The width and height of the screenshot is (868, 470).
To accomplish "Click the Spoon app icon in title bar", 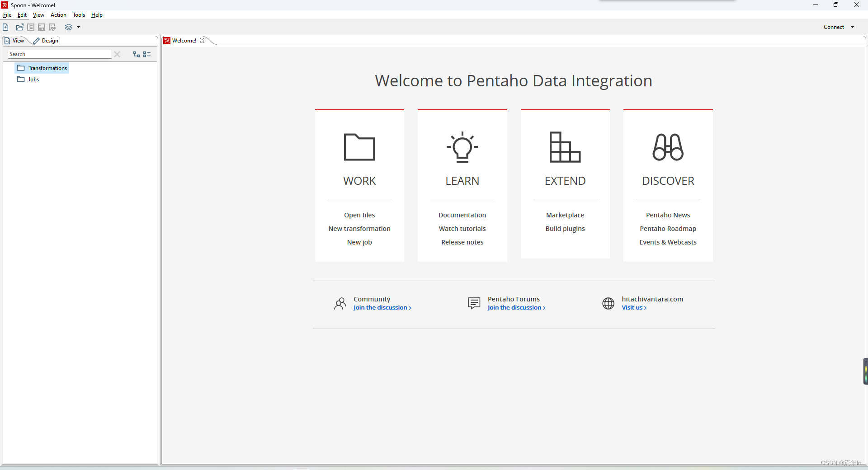I will tap(5, 5).
